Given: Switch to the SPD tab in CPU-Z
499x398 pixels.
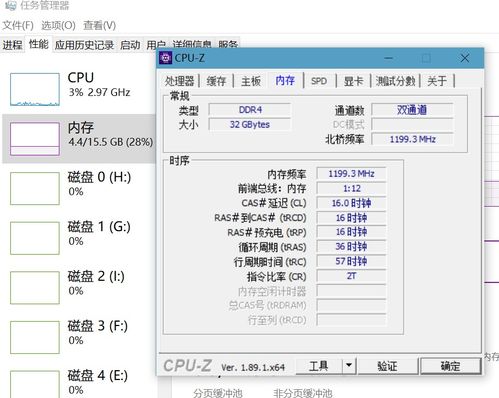Looking at the screenshot, I should [x=319, y=81].
